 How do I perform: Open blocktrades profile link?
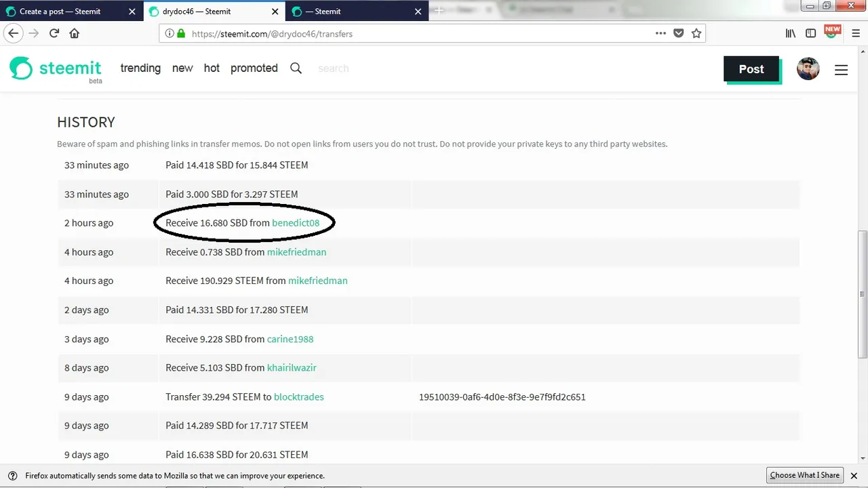299,397
